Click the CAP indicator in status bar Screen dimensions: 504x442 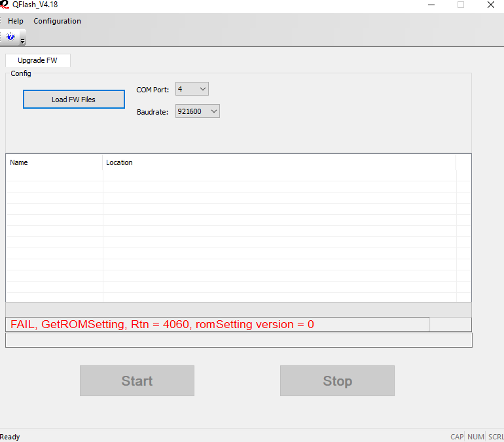(x=457, y=437)
